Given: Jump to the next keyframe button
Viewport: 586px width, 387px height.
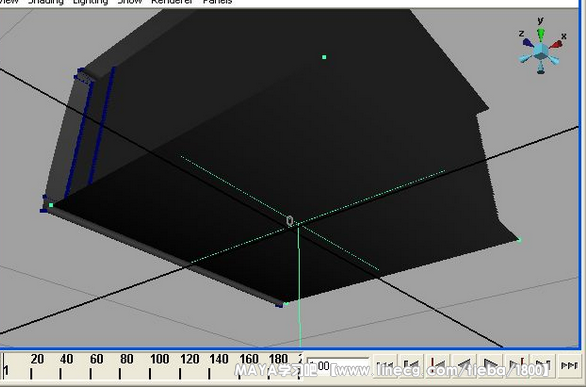Looking at the screenshot, I should 517,365.
